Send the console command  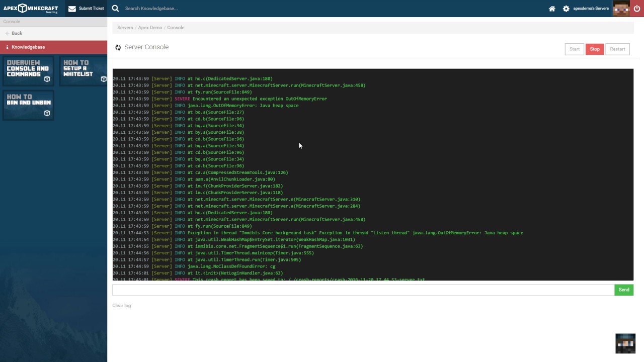coord(624,290)
